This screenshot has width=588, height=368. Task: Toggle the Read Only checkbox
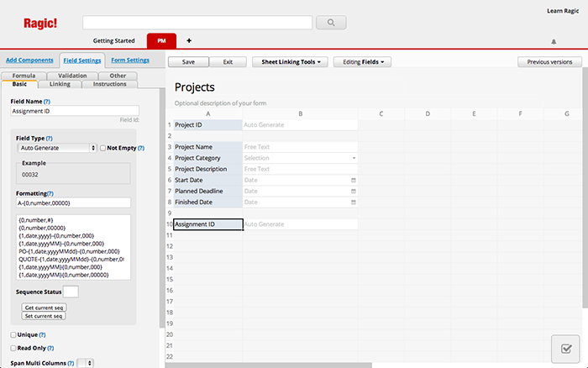tap(13, 348)
